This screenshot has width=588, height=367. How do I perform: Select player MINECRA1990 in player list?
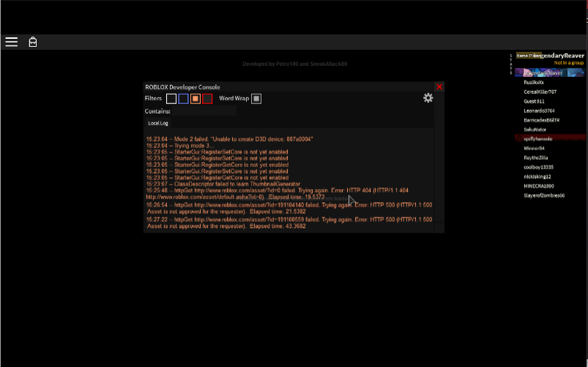(539, 186)
